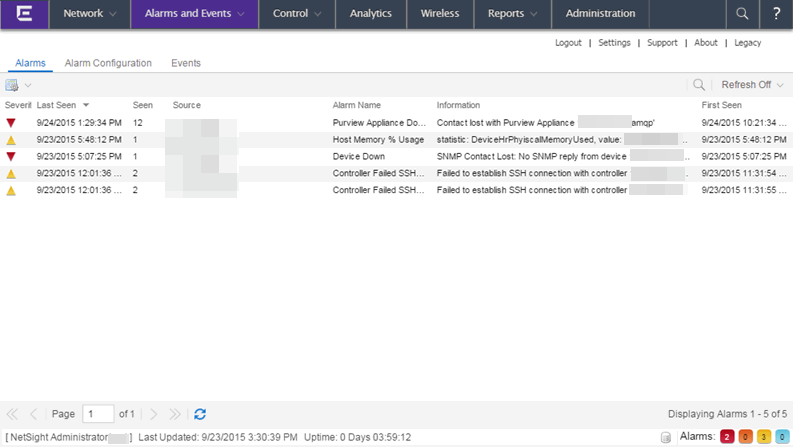The height and width of the screenshot is (447, 793).
Task: Click the Logout link
Action: (568, 43)
